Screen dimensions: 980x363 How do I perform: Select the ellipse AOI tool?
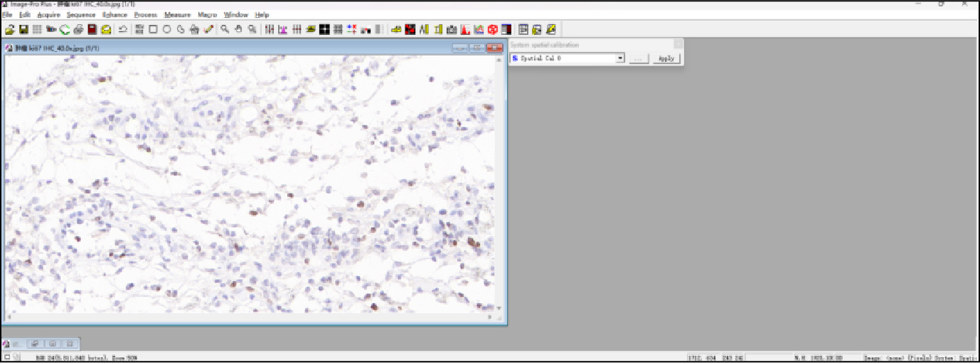point(166,29)
